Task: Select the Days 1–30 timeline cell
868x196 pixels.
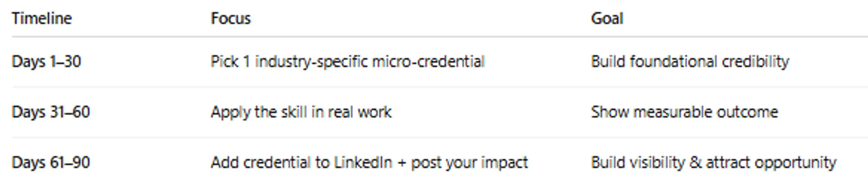Action: pos(46,61)
